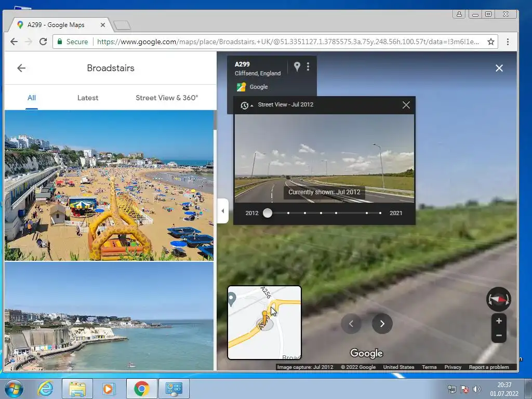Open the Terms link in footer
This screenshot has height=399, width=532.
(429, 367)
